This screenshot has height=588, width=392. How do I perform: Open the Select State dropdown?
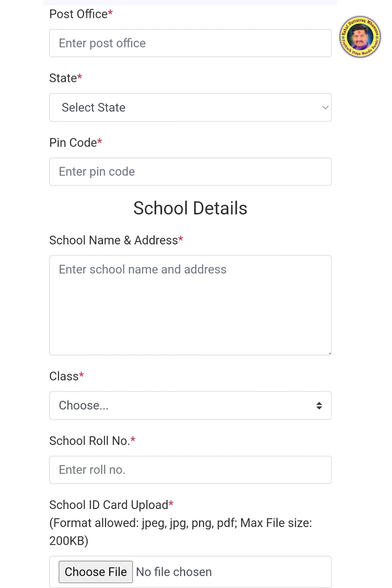(190, 107)
